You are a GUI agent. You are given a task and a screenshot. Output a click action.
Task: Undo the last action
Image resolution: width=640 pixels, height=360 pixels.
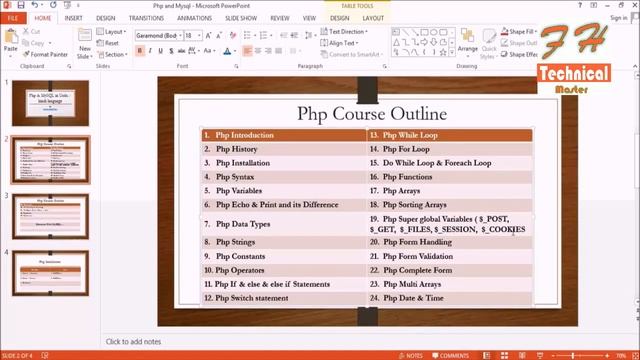35,5
